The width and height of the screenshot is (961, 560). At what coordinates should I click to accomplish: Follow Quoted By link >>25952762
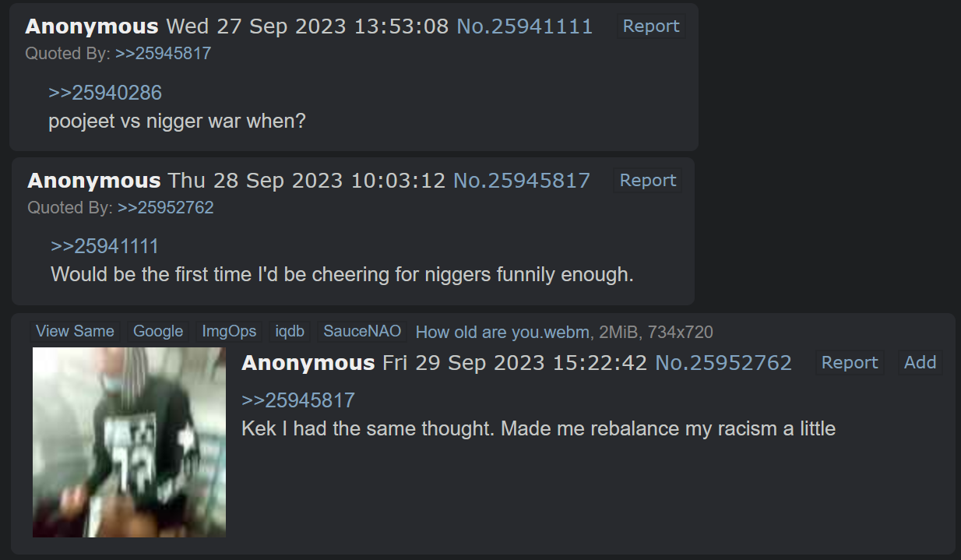click(x=165, y=207)
